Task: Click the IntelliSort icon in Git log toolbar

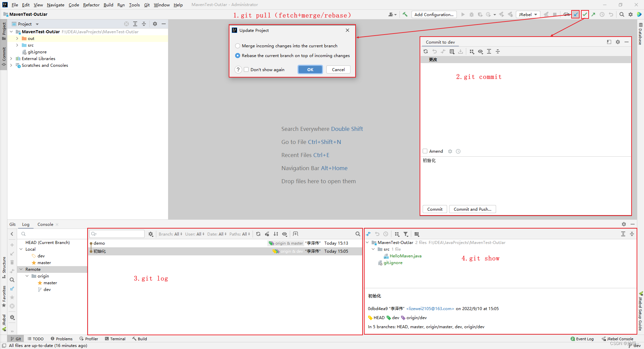Action: click(x=276, y=234)
